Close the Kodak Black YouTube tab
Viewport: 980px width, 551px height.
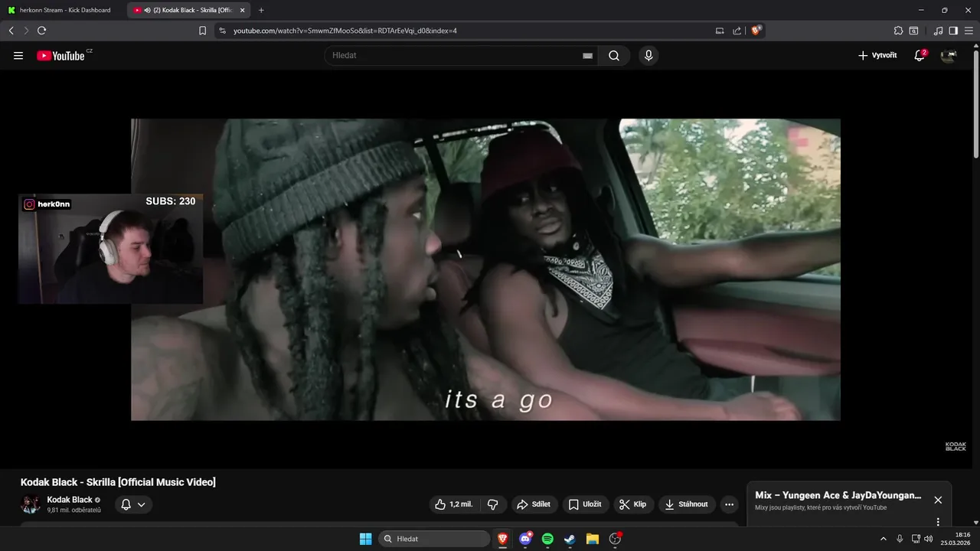point(243,10)
